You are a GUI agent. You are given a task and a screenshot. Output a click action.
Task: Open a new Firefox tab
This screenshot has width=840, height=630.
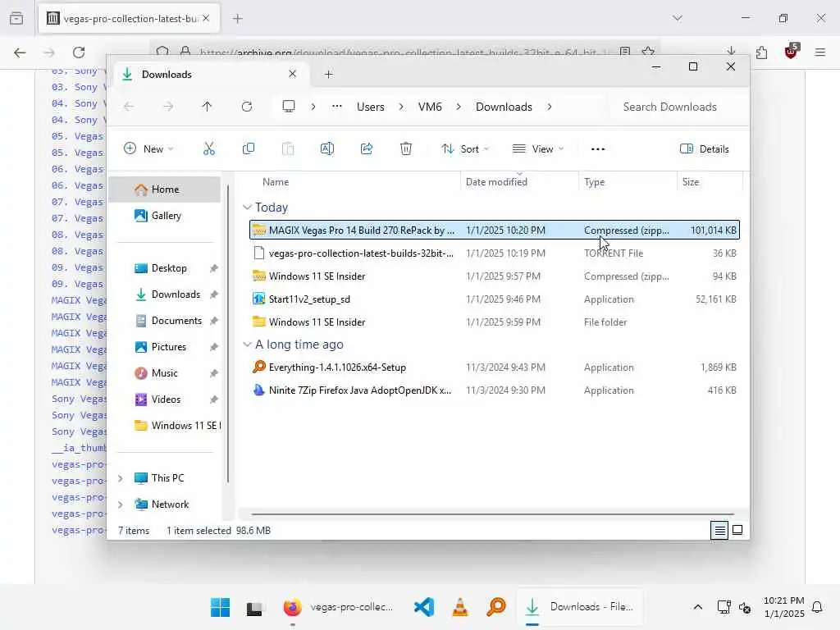coord(238,18)
